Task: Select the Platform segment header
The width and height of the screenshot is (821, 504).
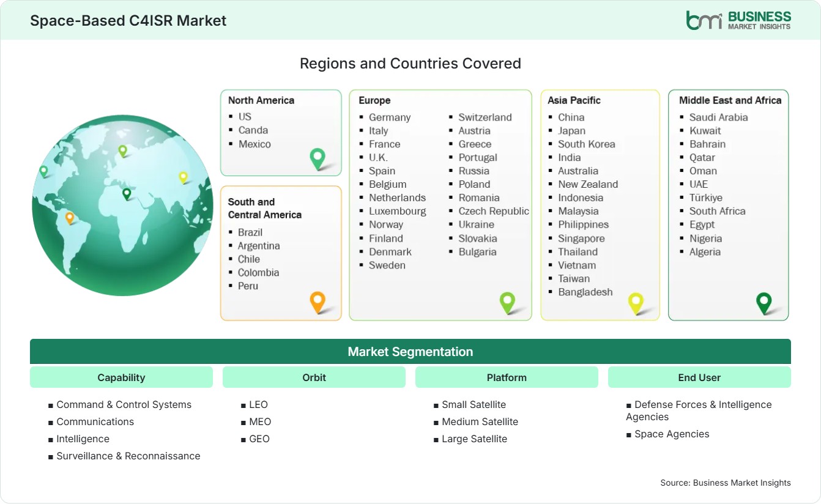Action: click(x=507, y=377)
